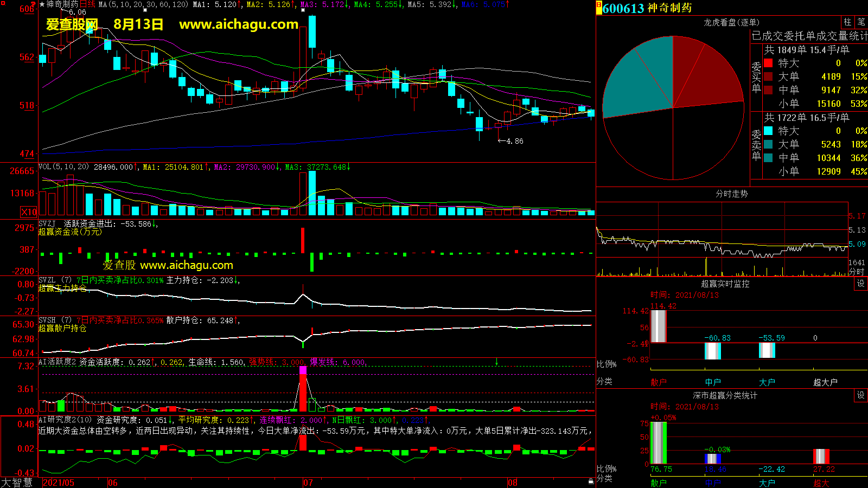Click the 柱 bar-view button

(x=847, y=22)
